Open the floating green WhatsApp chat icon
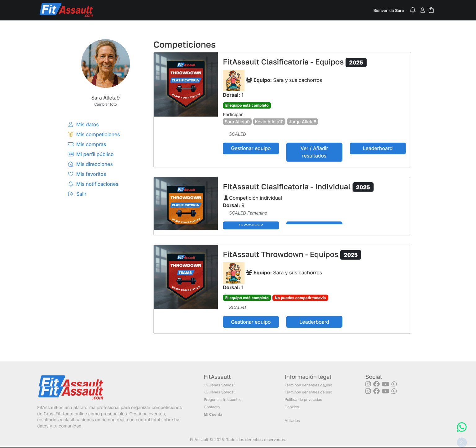 pyautogui.click(x=462, y=427)
